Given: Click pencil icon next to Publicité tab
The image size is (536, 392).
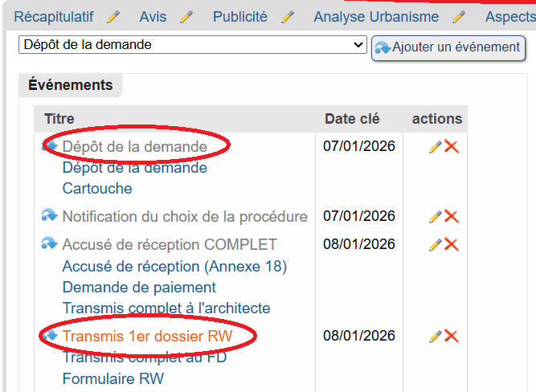Looking at the screenshot, I should [x=288, y=17].
